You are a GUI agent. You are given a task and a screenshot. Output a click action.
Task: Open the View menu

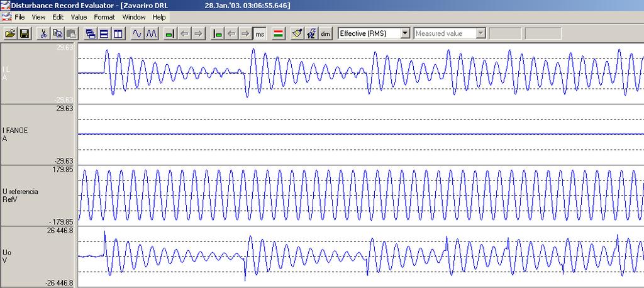(x=38, y=17)
